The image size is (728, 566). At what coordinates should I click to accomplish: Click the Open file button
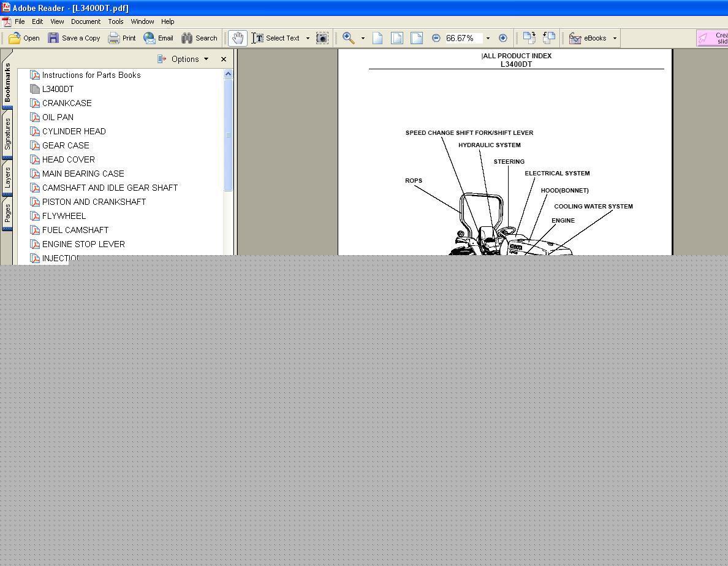(24, 38)
